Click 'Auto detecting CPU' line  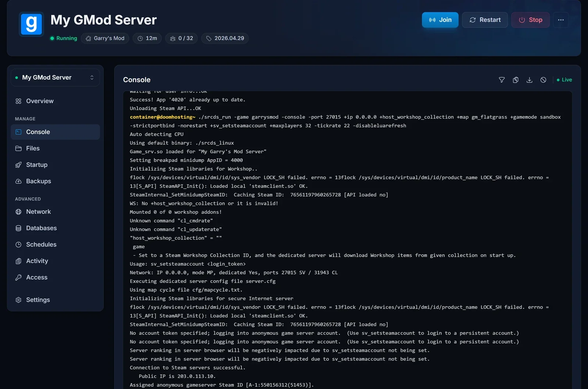tap(157, 134)
